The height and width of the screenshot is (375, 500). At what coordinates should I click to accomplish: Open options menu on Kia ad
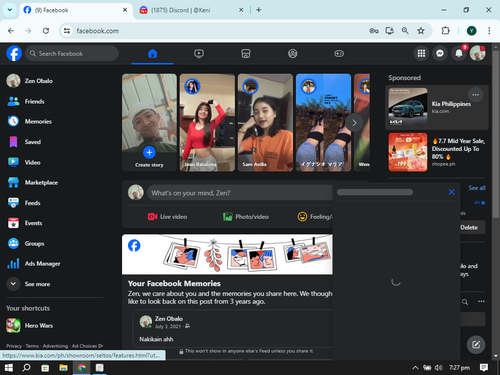[476, 95]
